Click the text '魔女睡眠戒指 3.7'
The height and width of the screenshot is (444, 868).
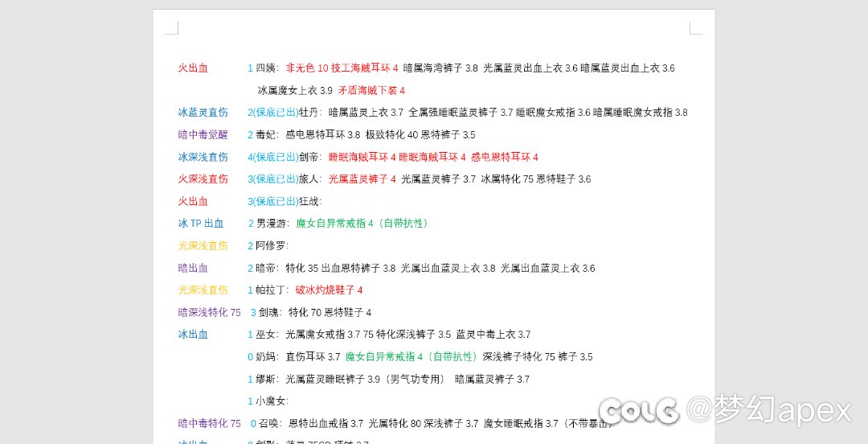click(521, 424)
